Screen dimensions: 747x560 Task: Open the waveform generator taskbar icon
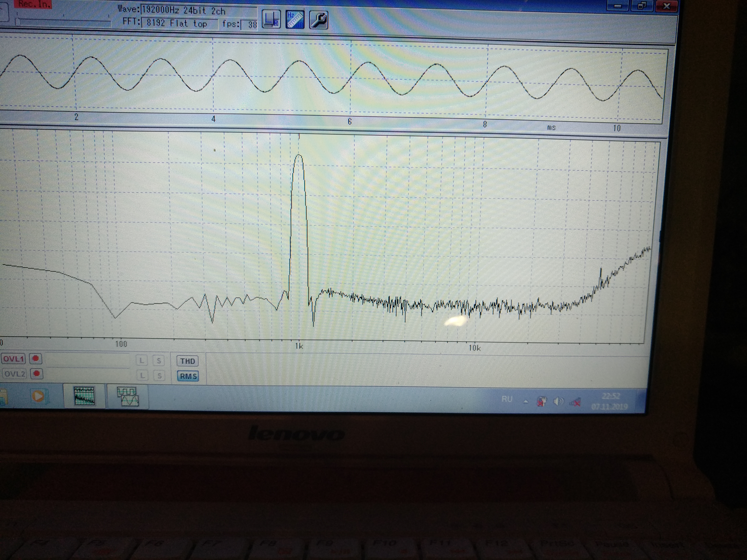[x=128, y=396]
